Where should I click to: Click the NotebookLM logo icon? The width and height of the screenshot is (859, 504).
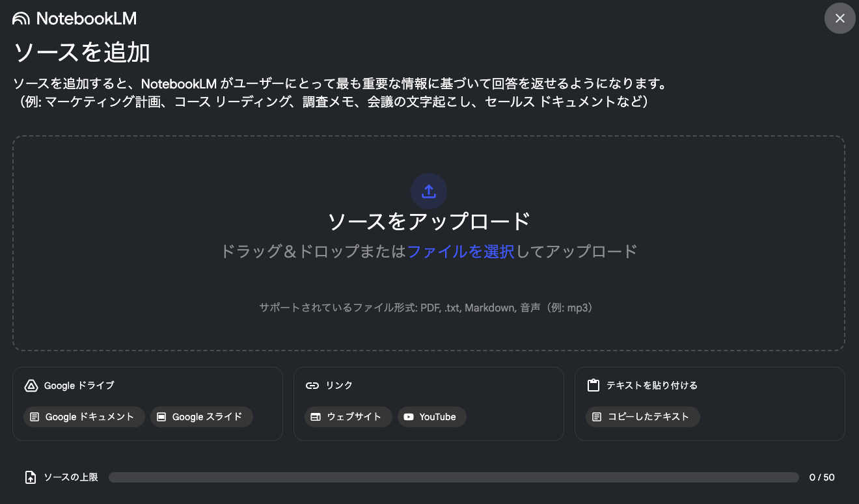pyautogui.click(x=21, y=19)
